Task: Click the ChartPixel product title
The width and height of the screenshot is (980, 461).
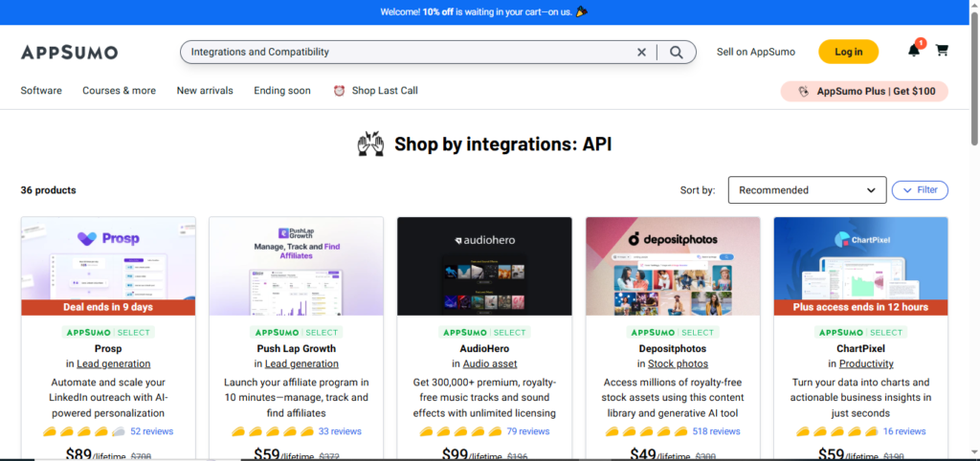Action: coord(860,348)
